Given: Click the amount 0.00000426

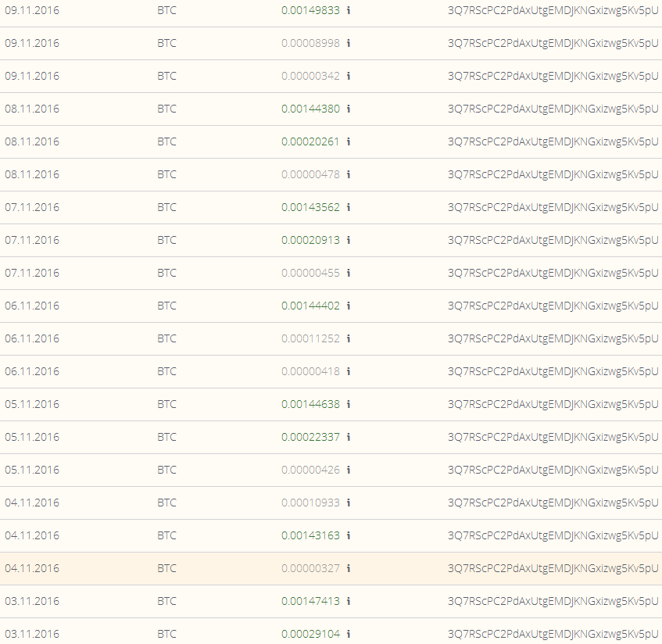Looking at the screenshot, I should (x=310, y=470).
